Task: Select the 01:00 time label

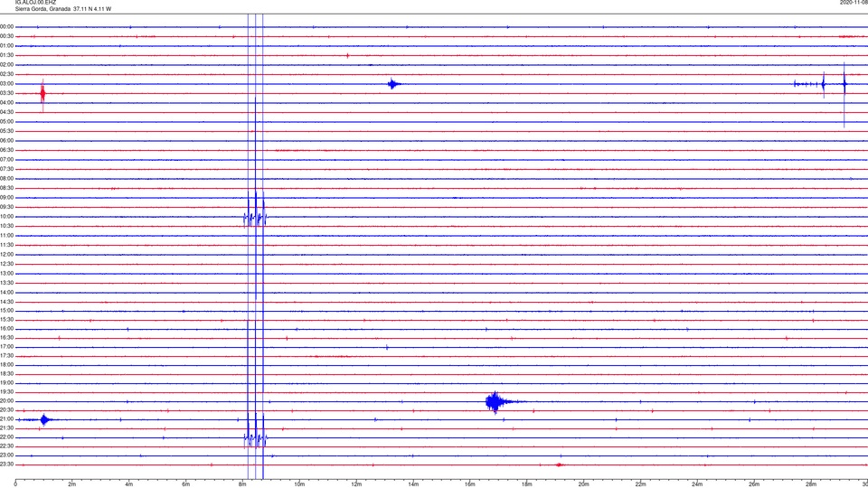Action: tap(6, 45)
